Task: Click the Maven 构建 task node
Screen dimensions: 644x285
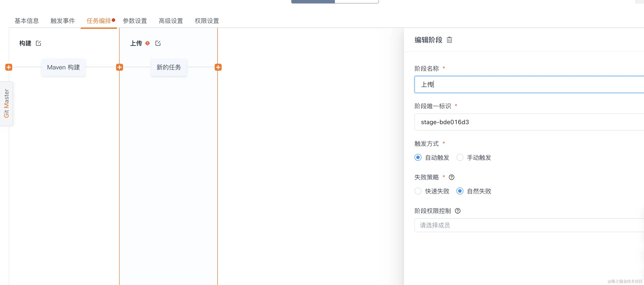Action: [63, 67]
